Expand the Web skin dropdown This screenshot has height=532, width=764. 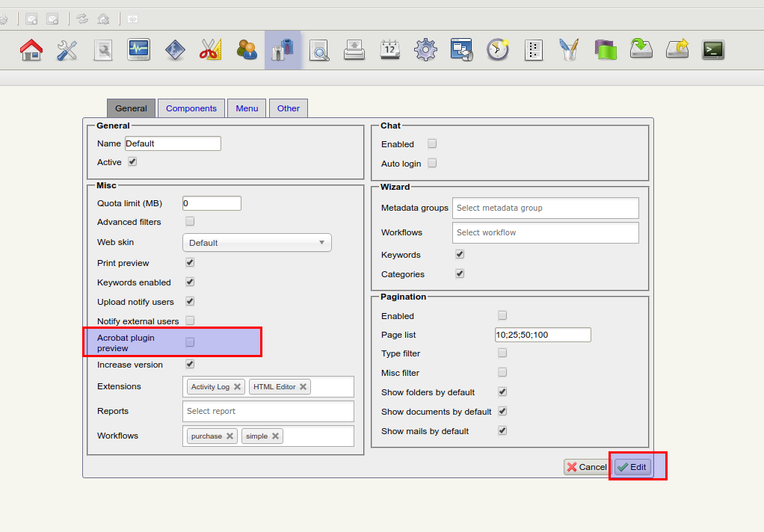tap(256, 243)
